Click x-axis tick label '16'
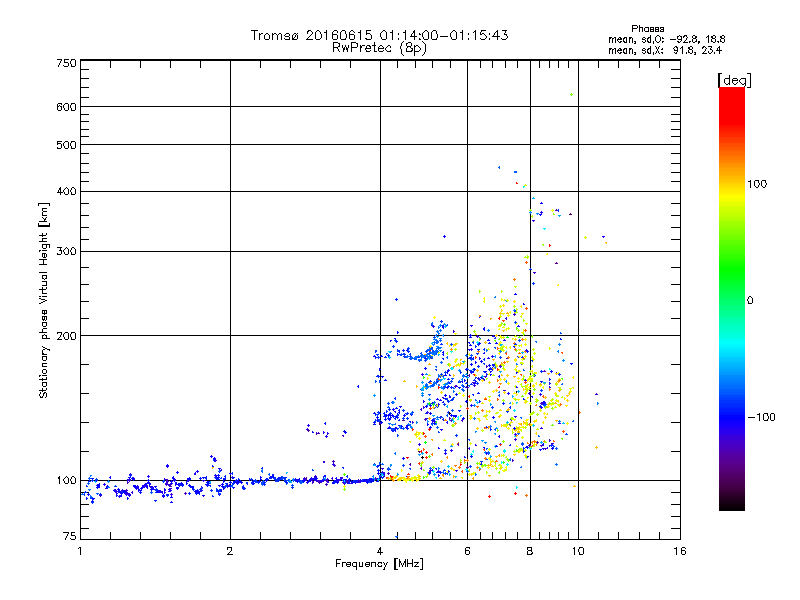800x600 pixels. tap(680, 551)
